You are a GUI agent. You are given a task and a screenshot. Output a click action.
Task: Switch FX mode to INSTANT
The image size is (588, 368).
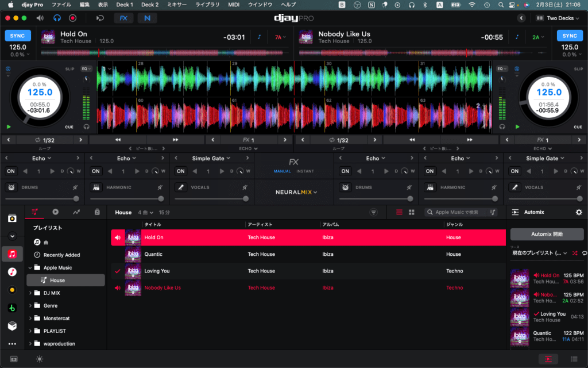pos(305,171)
